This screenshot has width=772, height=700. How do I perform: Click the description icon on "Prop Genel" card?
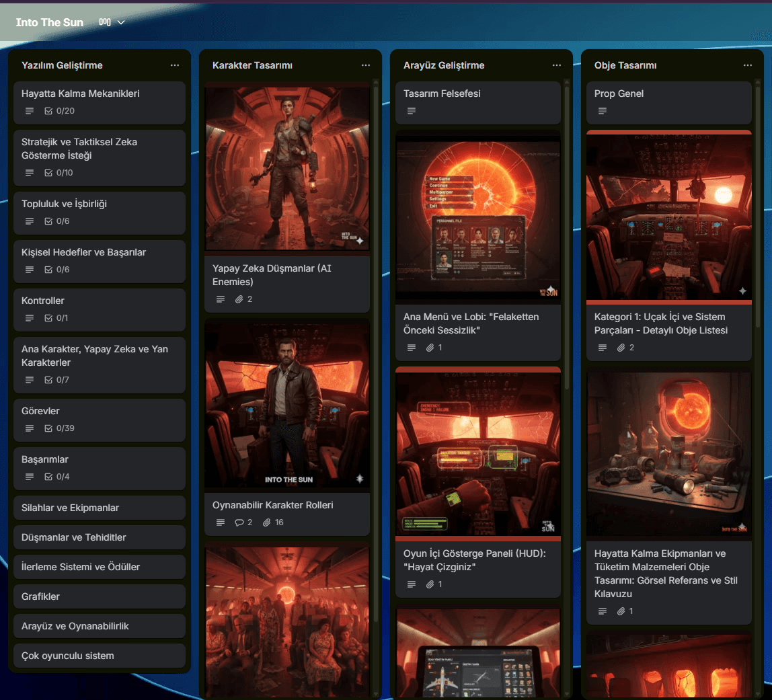[x=603, y=110]
